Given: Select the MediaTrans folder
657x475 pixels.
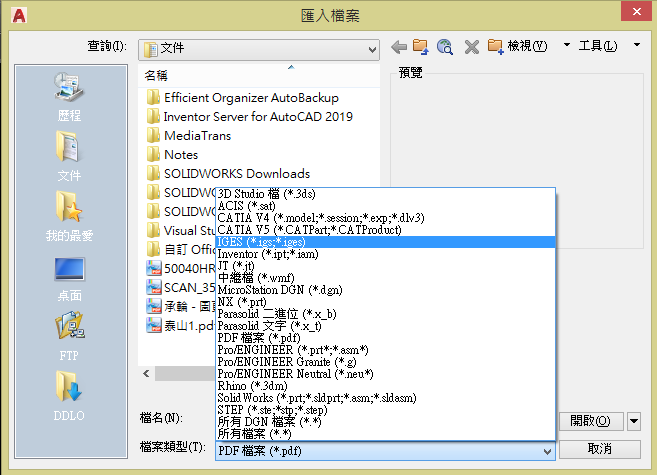Looking at the screenshot, I should (189, 136).
